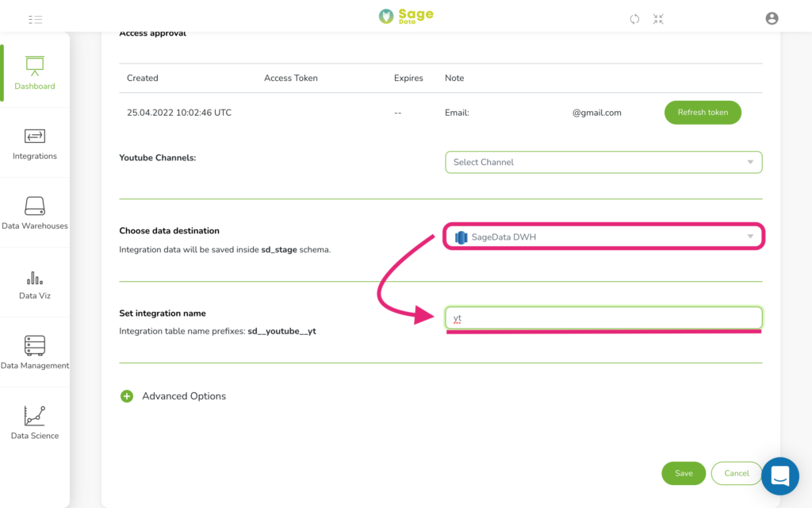The height and width of the screenshot is (508, 812).
Task: Open the chat support widget
Action: 780,476
